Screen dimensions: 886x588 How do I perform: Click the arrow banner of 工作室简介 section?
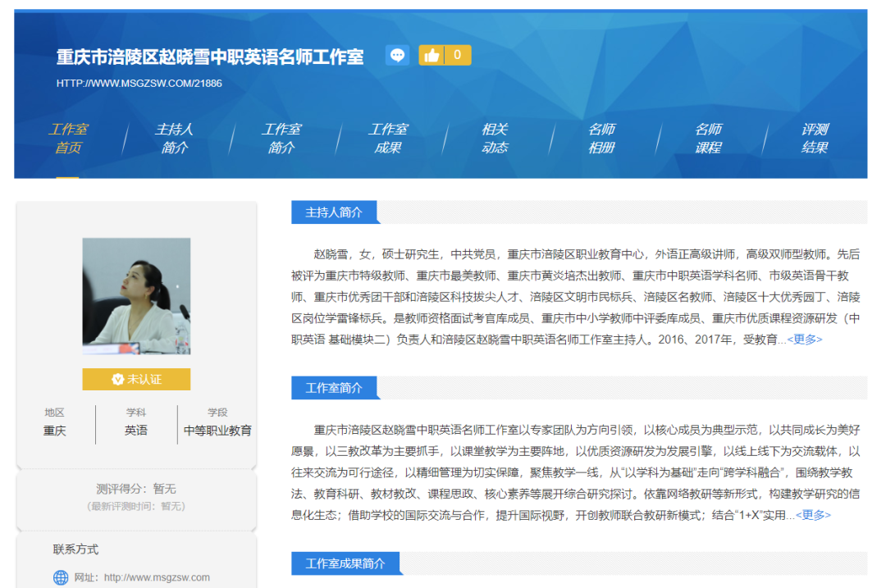[336, 388]
